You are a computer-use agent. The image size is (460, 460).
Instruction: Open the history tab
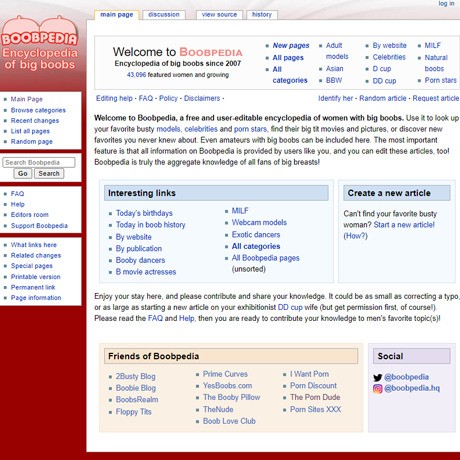pos(262,15)
